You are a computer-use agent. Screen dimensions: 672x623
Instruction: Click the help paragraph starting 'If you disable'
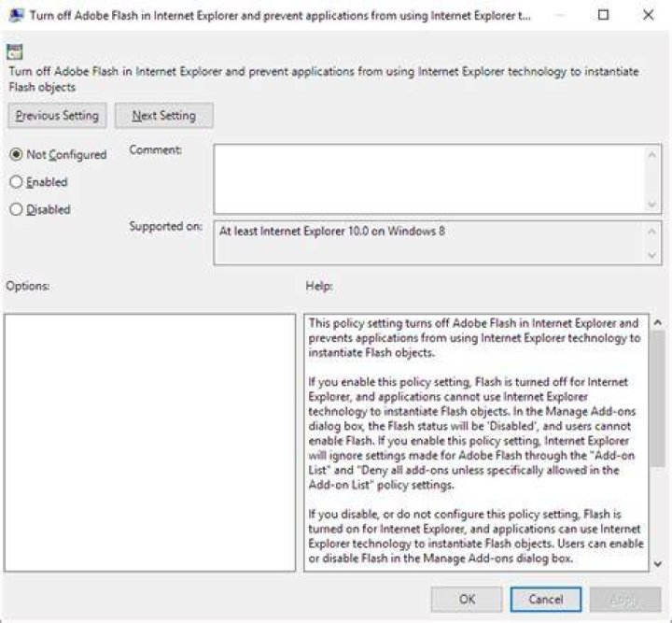click(476, 536)
